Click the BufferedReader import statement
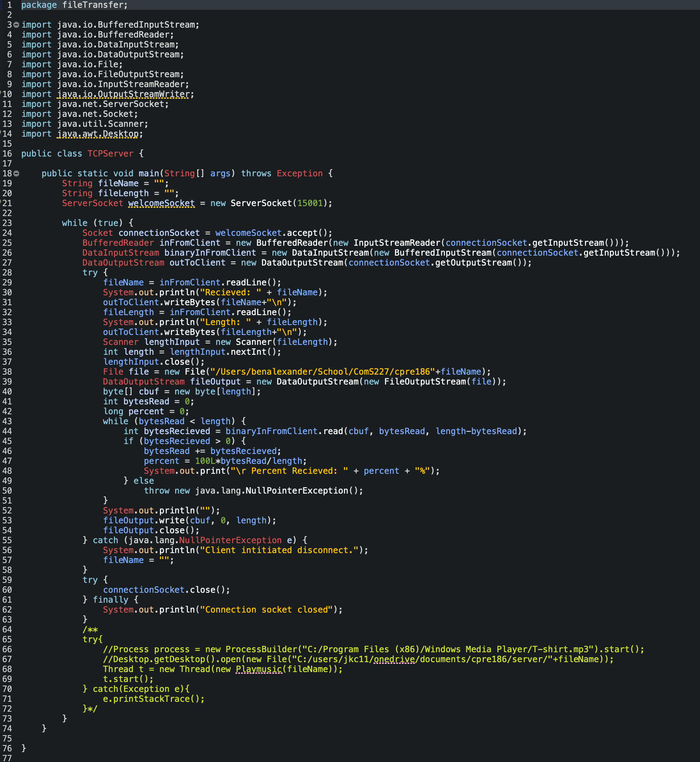Screen dimensions: 700x762 (98, 34)
